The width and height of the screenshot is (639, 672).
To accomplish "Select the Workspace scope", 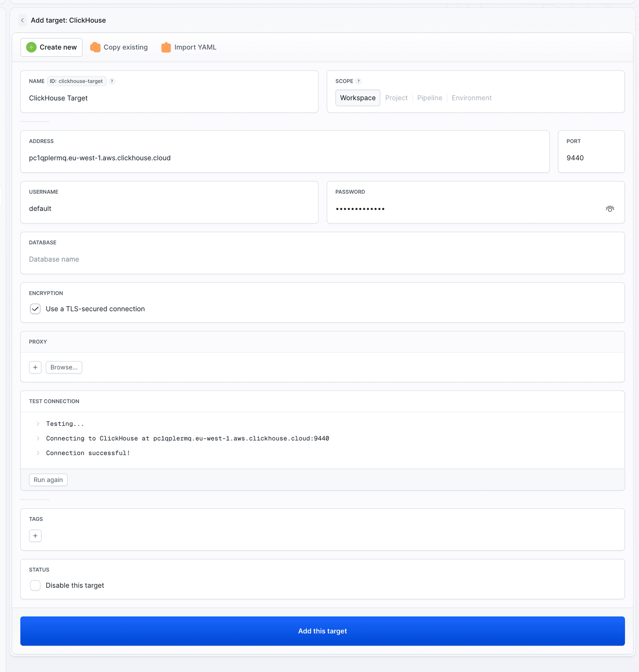I will coord(358,98).
